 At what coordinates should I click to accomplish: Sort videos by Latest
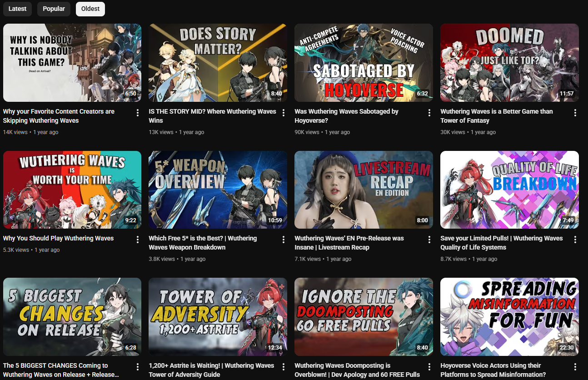(17, 9)
